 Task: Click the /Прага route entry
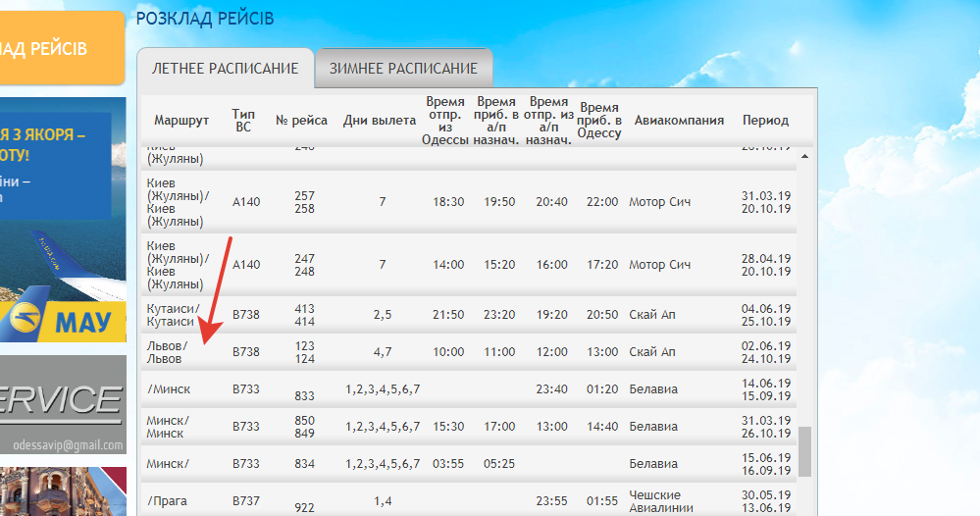(x=167, y=501)
